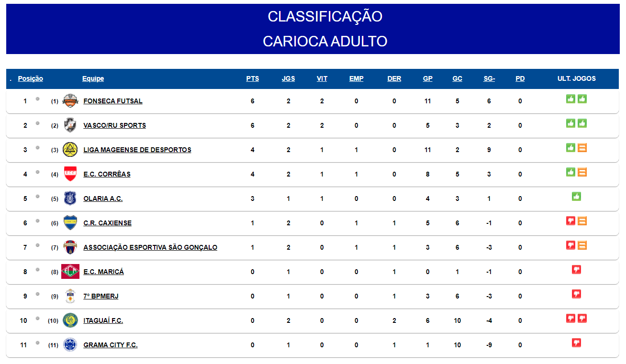
Task: Click the Grama City F.C. crest
Action: click(70, 345)
